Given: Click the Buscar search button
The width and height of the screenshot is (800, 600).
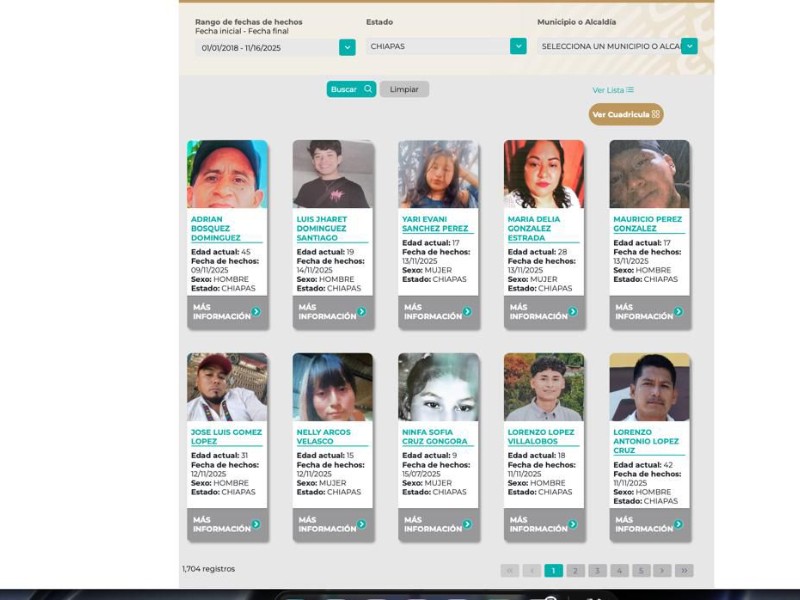Looking at the screenshot, I should coord(351,89).
